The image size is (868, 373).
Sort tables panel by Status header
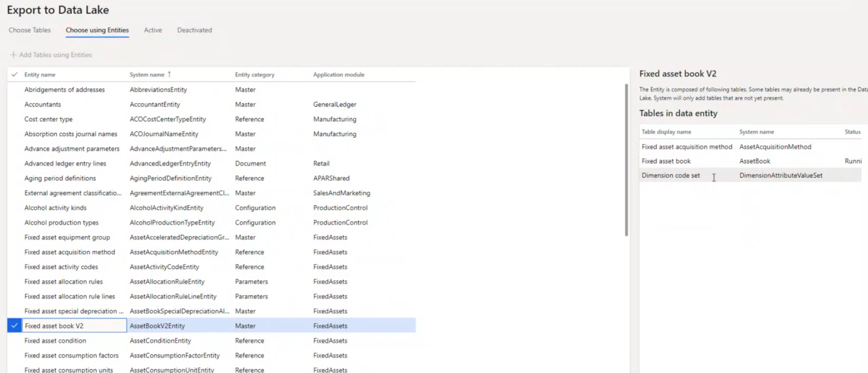click(852, 132)
